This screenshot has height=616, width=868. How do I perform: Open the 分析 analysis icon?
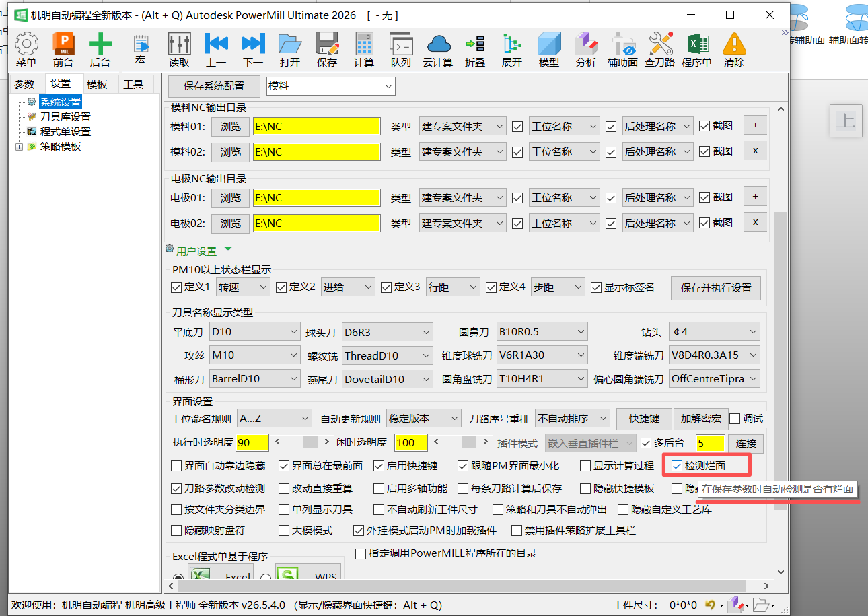point(586,49)
